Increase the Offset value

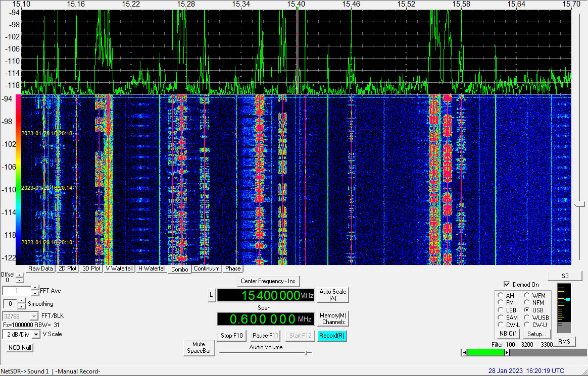point(20,276)
